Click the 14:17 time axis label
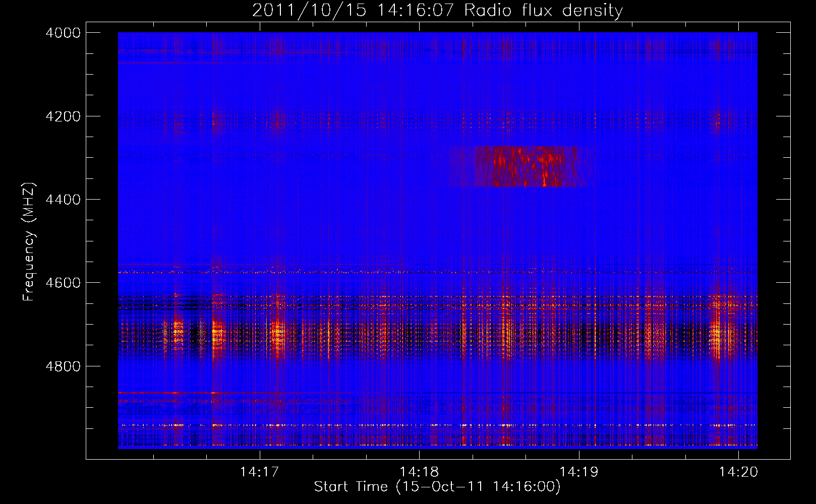The width and height of the screenshot is (816, 504). tap(259, 472)
